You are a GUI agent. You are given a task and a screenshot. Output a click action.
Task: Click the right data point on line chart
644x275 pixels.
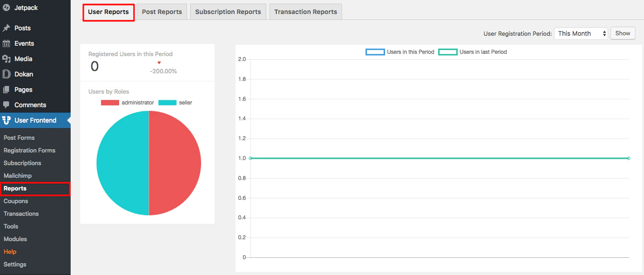[x=629, y=158]
